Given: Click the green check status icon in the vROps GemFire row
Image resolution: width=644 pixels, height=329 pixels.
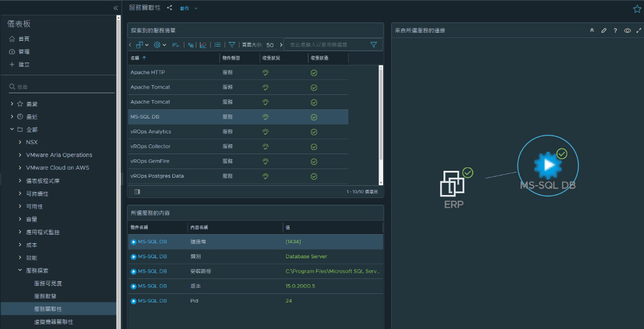Looking at the screenshot, I should (314, 162).
